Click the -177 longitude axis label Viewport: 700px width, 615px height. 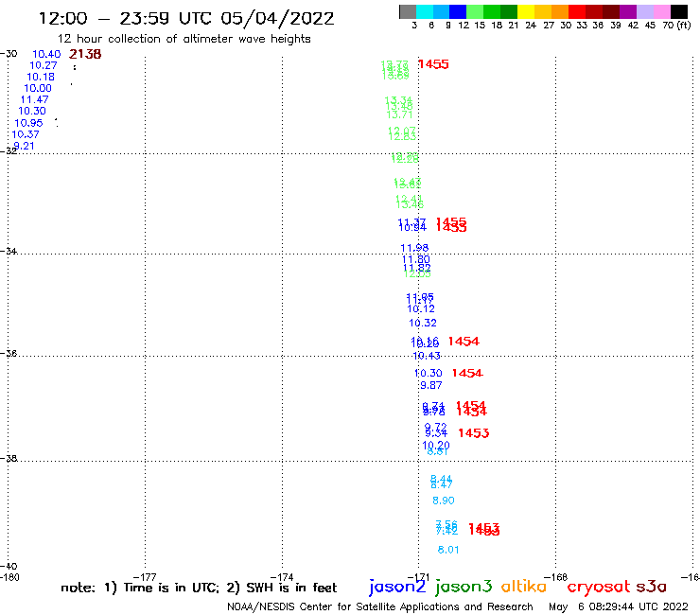pos(145,577)
